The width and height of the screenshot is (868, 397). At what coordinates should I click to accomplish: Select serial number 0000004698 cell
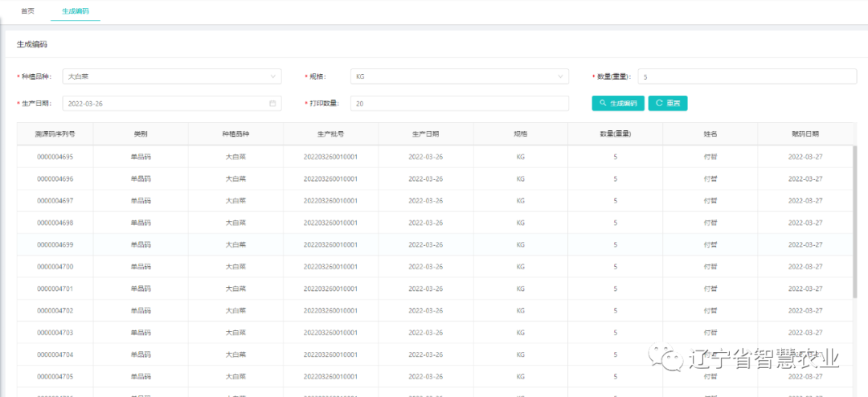(55, 223)
